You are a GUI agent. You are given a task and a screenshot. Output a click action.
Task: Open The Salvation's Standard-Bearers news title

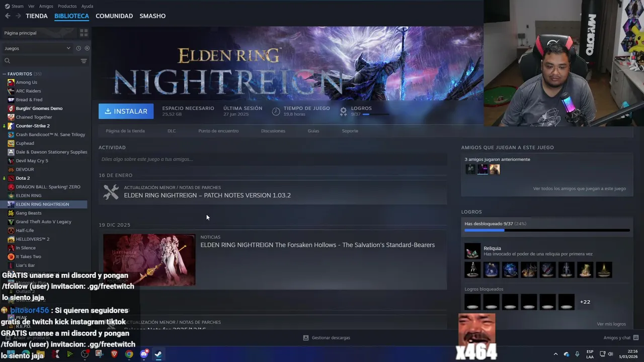[x=317, y=245]
